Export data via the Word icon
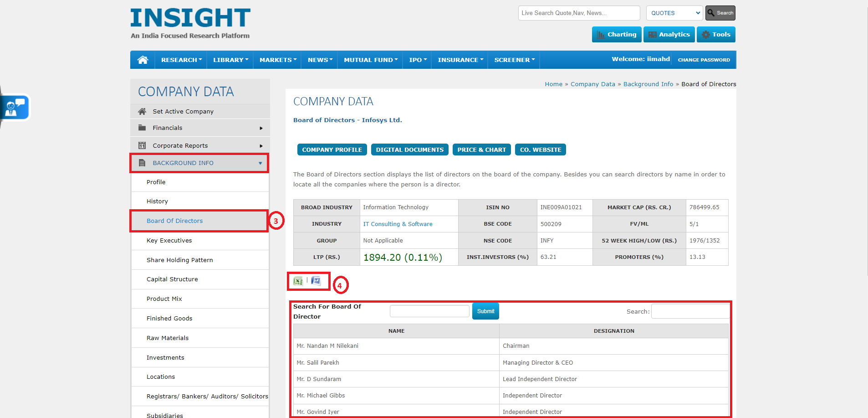868x418 pixels. tap(316, 281)
